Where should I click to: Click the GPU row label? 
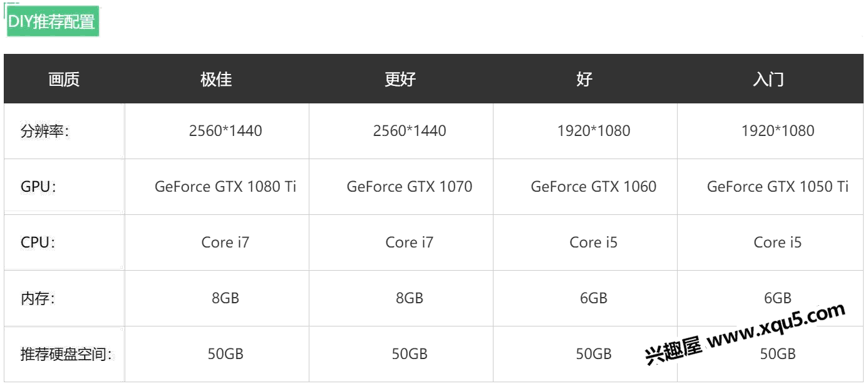(x=38, y=187)
